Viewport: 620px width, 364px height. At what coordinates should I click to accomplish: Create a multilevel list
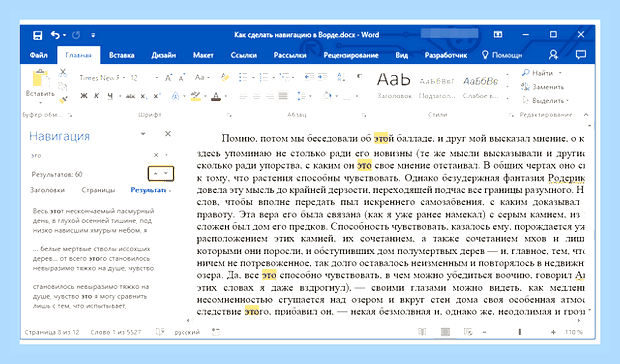point(284,77)
